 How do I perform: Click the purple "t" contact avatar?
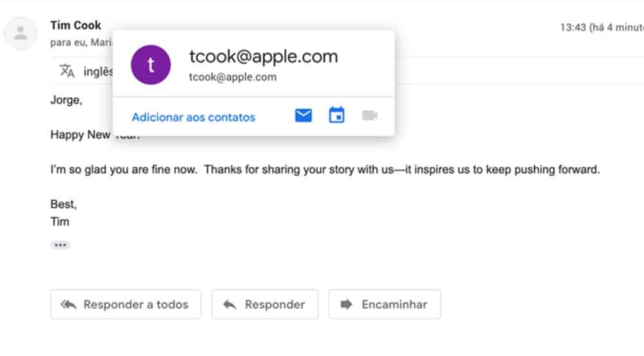(151, 64)
